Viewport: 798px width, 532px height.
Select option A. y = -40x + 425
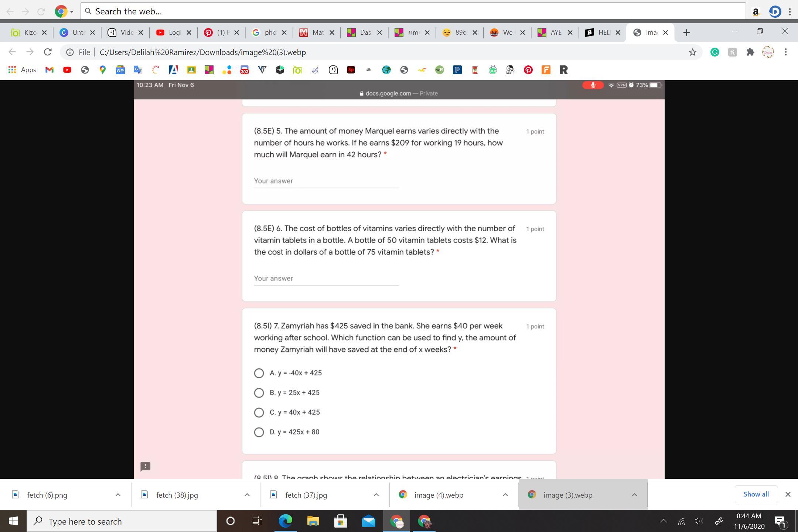259,373
